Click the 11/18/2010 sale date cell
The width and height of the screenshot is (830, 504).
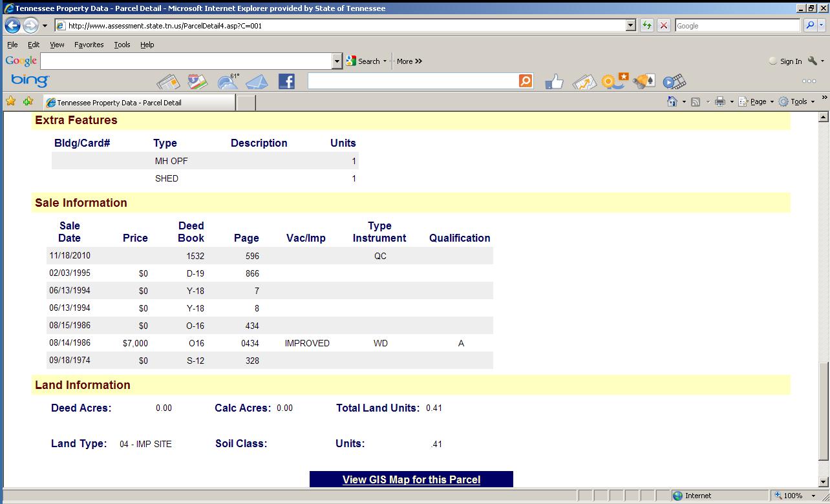point(70,255)
